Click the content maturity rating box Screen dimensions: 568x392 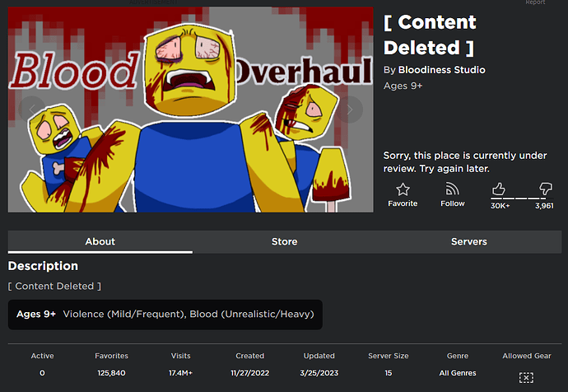[165, 315]
